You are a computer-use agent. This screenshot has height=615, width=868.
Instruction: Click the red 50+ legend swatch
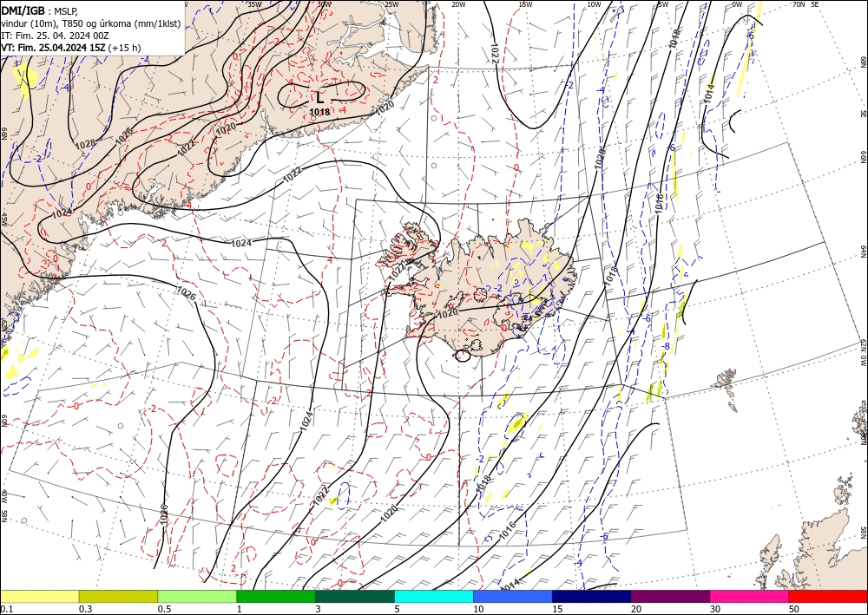point(828,596)
